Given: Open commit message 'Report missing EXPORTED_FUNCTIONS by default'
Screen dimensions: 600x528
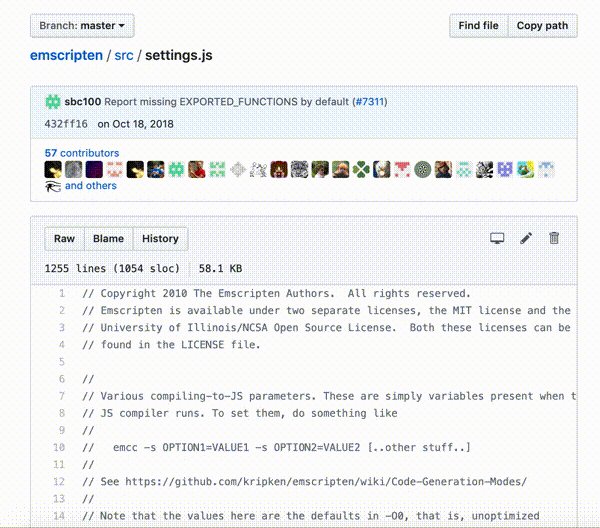Looking at the screenshot, I should pos(227,102).
